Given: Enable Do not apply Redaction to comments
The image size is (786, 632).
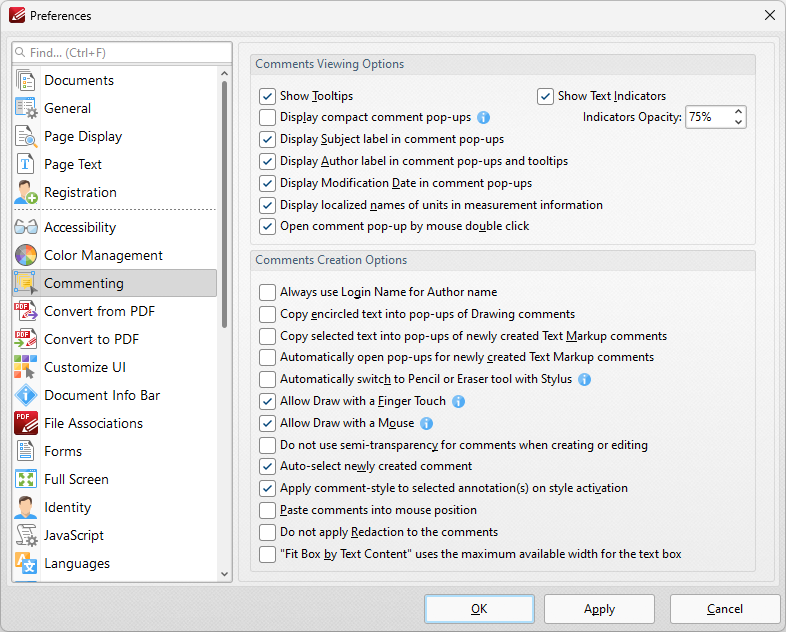Looking at the screenshot, I should (x=267, y=532).
